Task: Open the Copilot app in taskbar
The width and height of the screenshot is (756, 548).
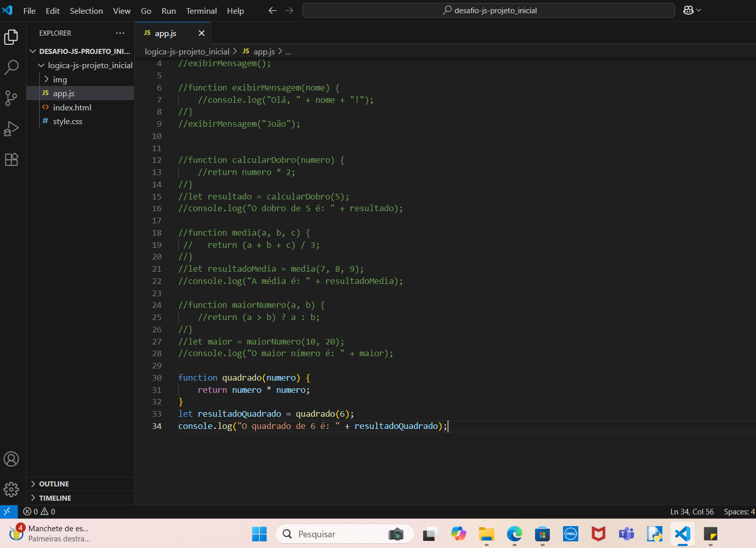Action: pos(459,534)
